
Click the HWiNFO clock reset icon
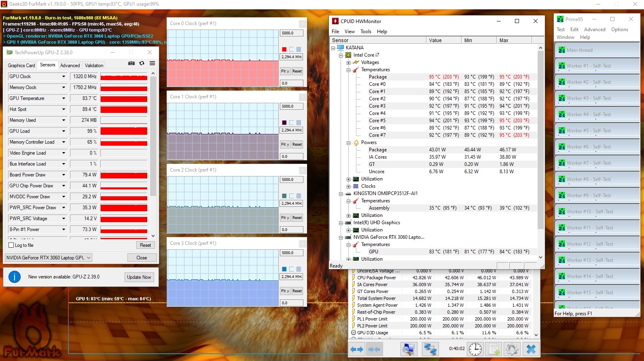click(x=475, y=349)
